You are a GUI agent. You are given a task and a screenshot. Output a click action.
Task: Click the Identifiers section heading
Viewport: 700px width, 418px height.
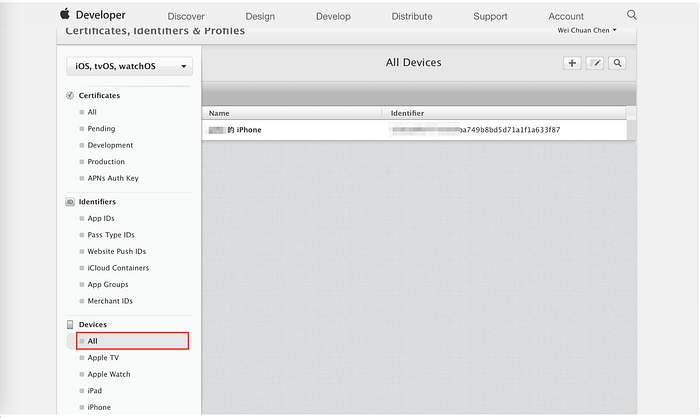(x=97, y=202)
